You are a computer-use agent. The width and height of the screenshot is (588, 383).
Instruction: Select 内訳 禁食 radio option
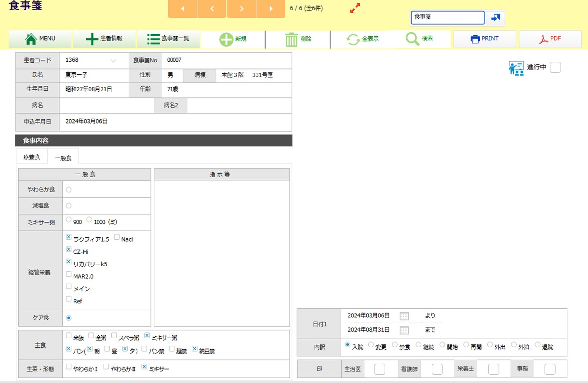click(x=395, y=344)
